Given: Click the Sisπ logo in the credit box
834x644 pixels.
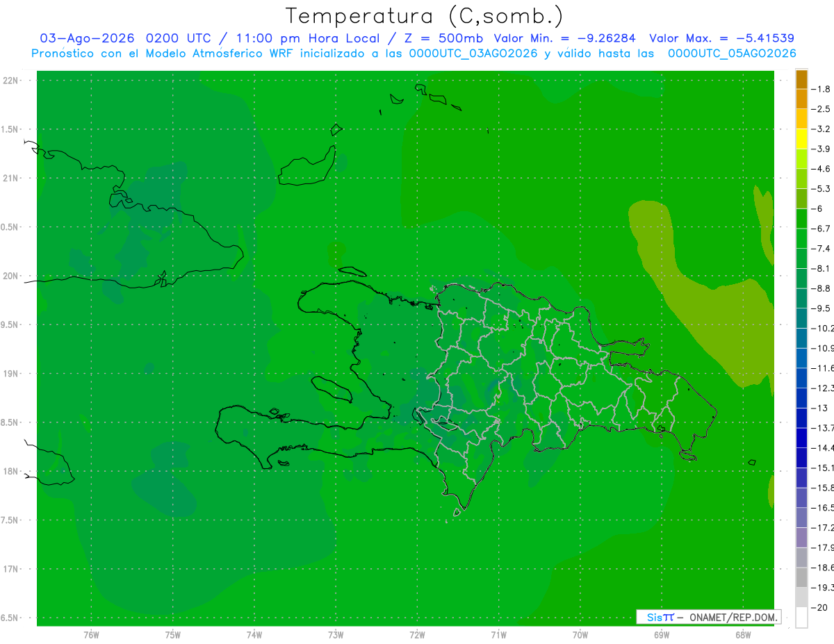Looking at the screenshot, I should (660, 617).
